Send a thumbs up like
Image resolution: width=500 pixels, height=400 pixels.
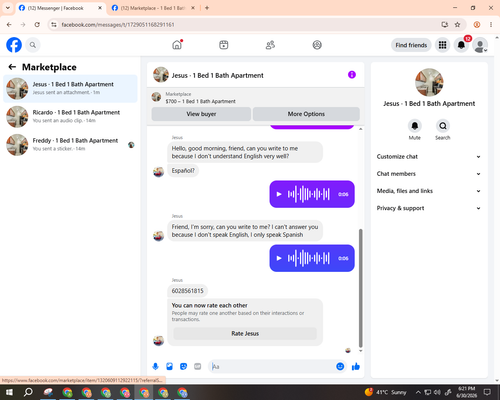tap(356, 367)
